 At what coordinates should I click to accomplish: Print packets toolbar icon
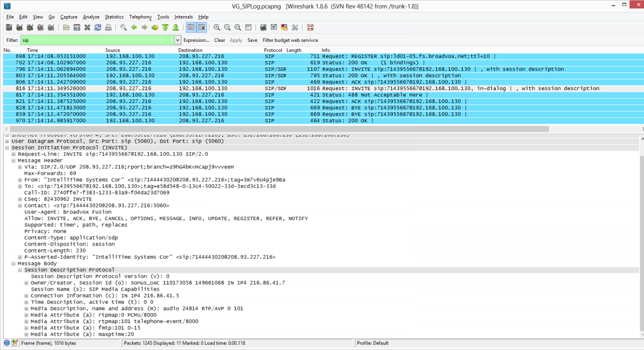coord(108,27)
